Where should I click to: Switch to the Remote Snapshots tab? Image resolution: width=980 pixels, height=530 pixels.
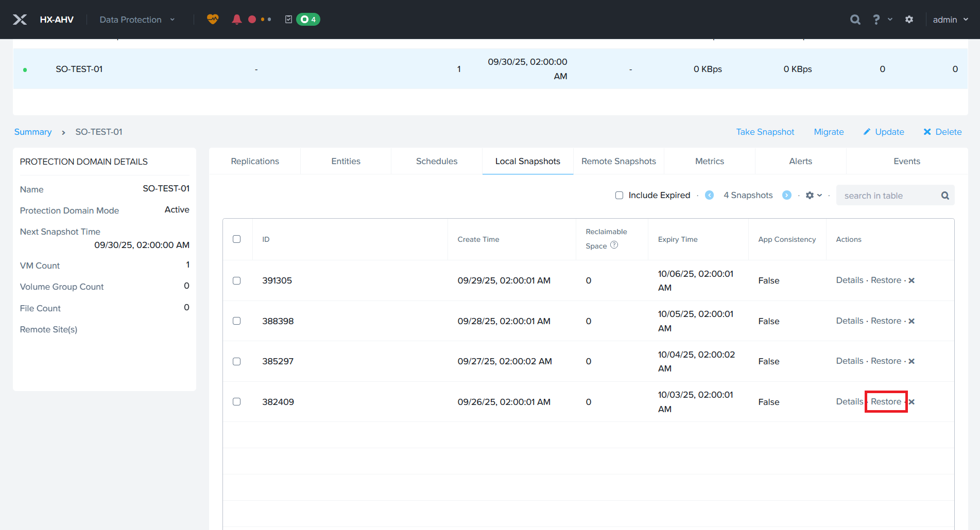pos(618,161)
